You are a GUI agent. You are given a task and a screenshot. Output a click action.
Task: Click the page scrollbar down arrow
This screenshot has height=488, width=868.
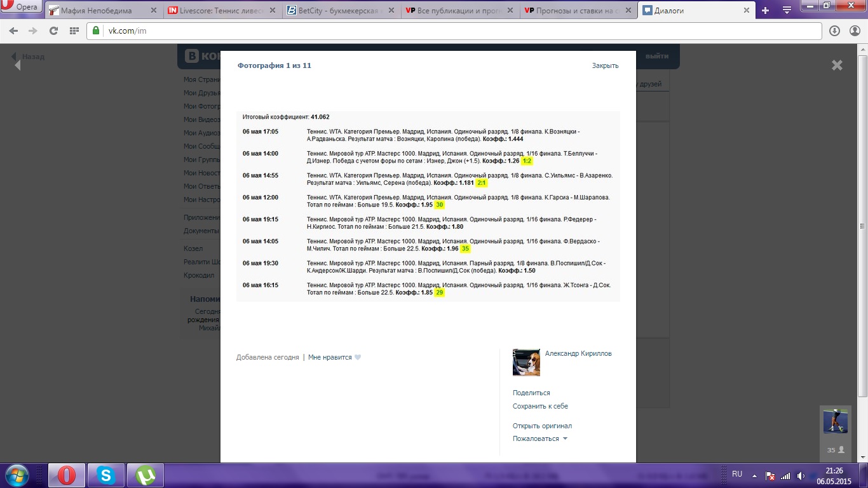[862, 457]
